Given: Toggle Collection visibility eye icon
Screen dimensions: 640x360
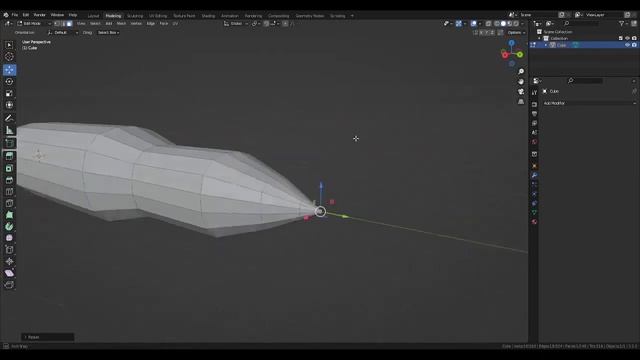Looking at the screenshot, I should (627, 38).
